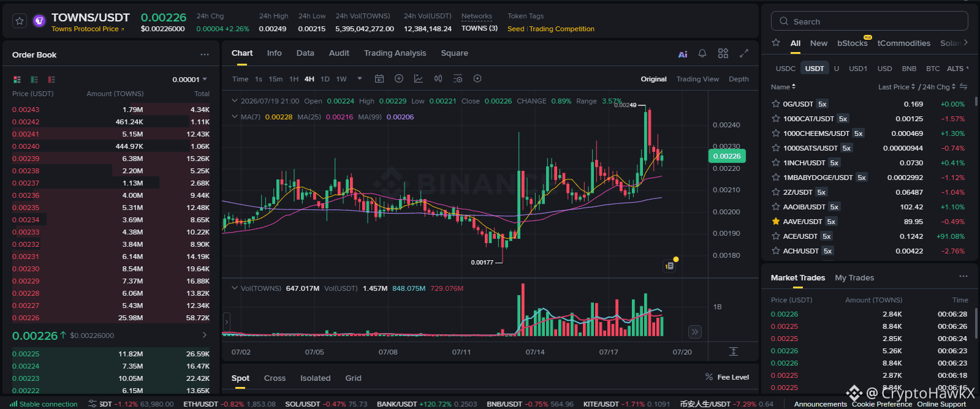Favorite the ACE/USDT pair star
Image resolution: width=980 pixels, height=409 pixels.
[x=776, y=236]
